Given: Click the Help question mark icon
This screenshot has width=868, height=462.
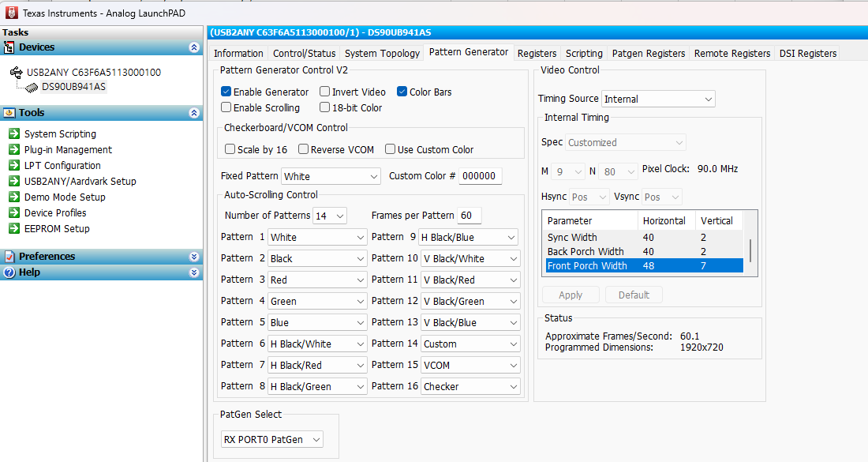Looking at the screenshot, I should [9, 272].
